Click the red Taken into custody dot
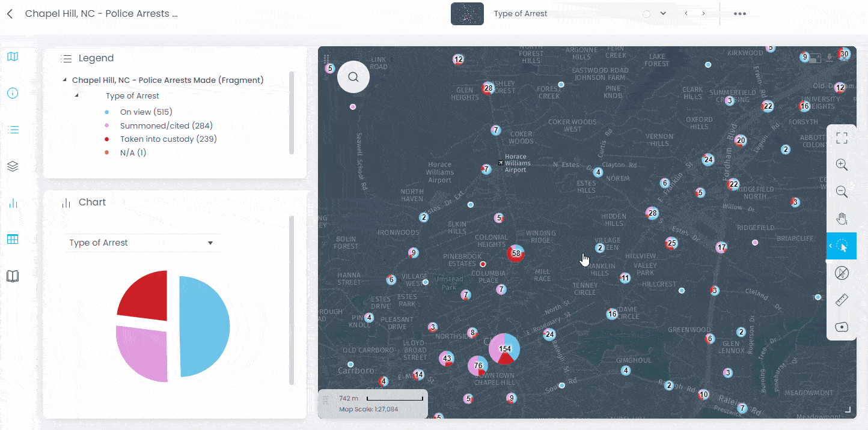 click(x=107, y=139)
